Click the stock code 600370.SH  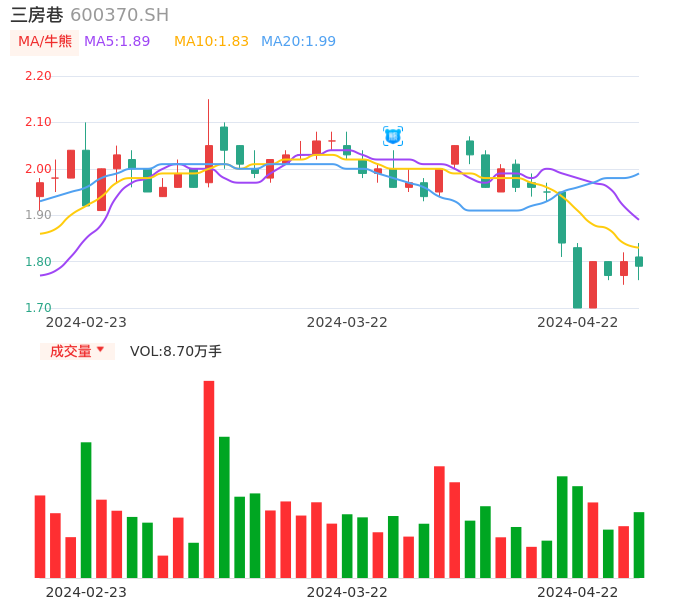coord(120,15)
